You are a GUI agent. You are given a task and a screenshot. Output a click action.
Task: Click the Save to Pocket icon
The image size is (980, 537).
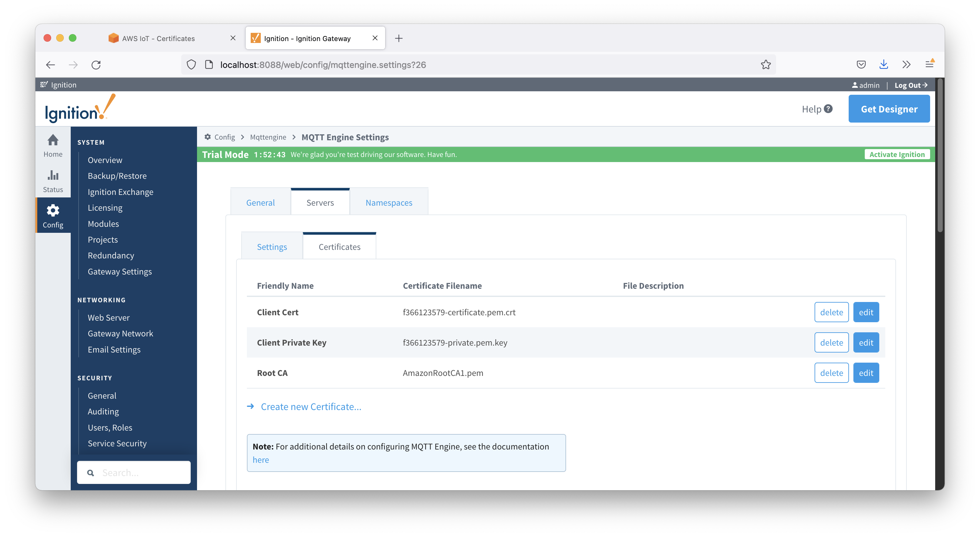[x=861, y=65]
